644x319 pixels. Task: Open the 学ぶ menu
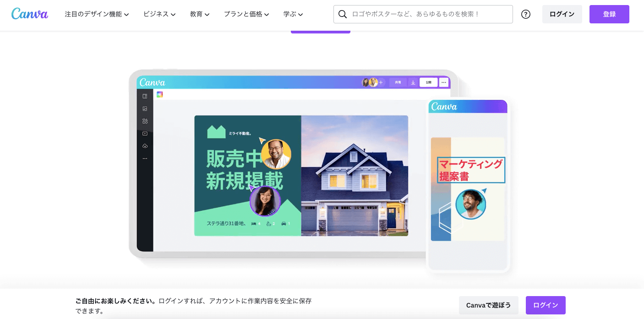293,14
